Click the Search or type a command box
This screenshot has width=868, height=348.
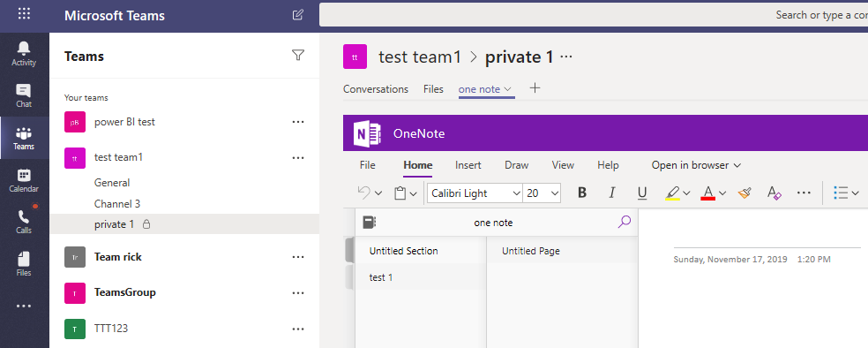[x=594, y=15]
